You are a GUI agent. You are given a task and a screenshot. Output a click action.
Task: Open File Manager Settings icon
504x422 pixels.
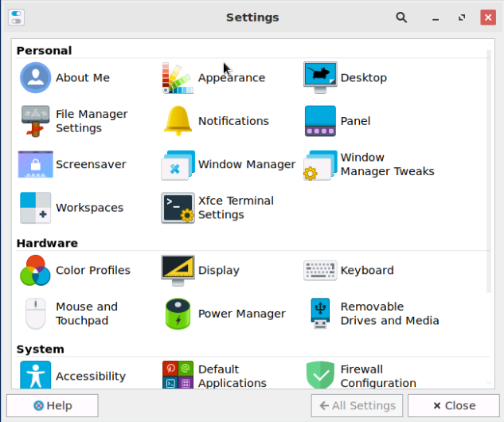tap(35, 121)
